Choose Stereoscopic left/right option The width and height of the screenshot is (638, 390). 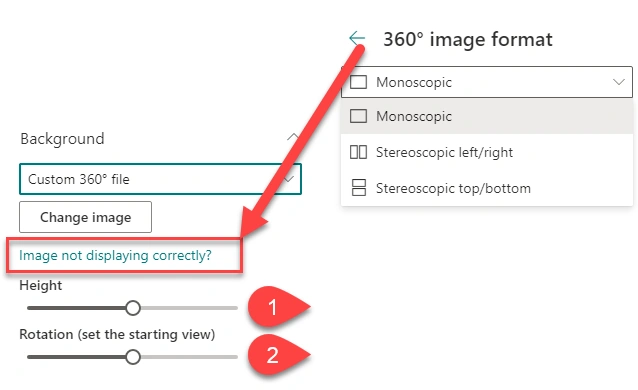click(487, 152)
